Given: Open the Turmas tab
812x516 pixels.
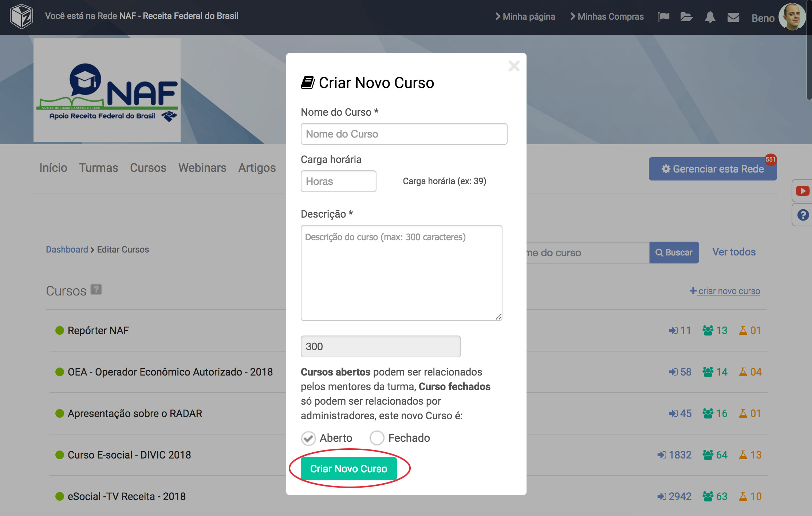Looking at the screenshot, I should click(x=98, y=168).
